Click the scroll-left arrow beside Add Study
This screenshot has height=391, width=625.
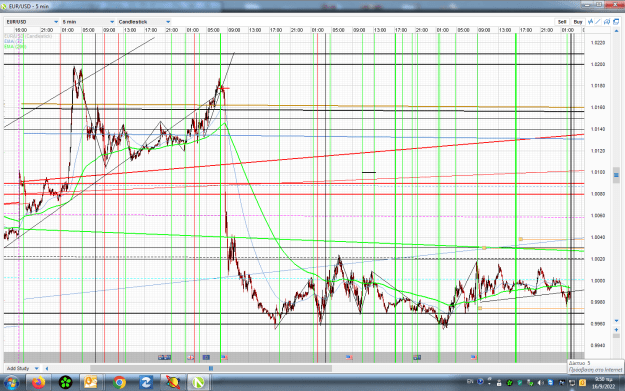(47, 369)
